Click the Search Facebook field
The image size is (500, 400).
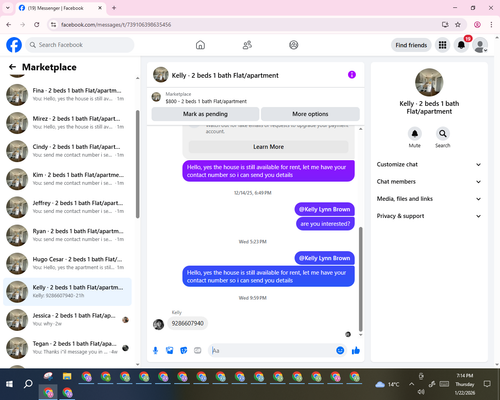(80, 45)
